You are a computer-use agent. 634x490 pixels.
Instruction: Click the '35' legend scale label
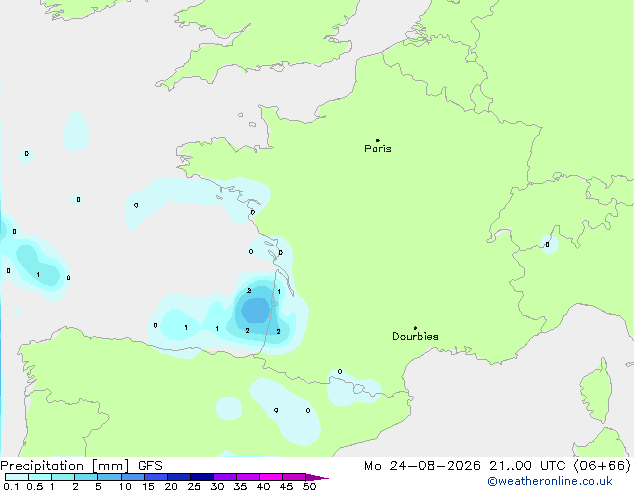[x=241, y=486]
